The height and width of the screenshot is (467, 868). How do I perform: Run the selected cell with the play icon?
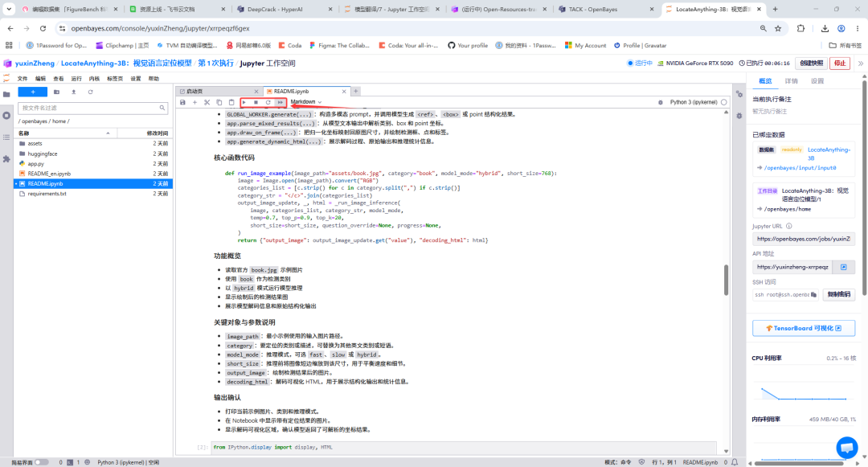pos(244,102)
